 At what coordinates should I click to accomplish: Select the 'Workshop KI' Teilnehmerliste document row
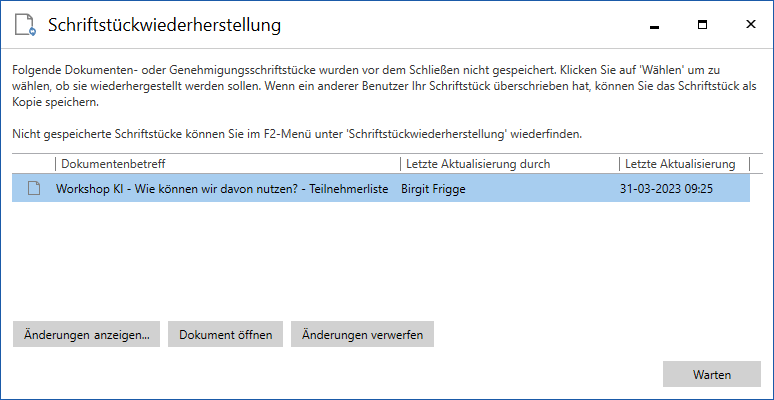point(222,188)
